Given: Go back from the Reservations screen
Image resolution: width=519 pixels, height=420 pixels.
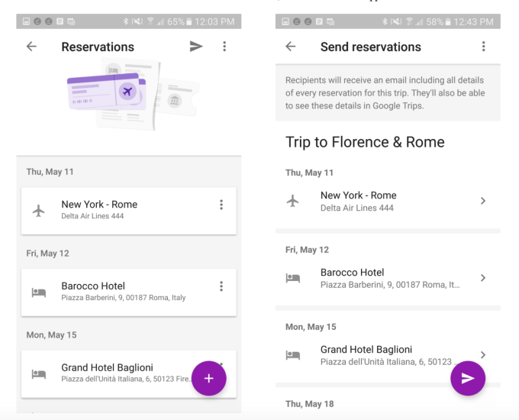Looking at the screenshot, I should point(31,47).
